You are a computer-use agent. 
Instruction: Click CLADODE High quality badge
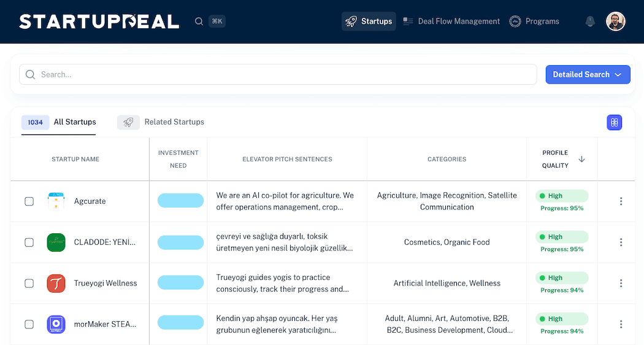[562, 237]
